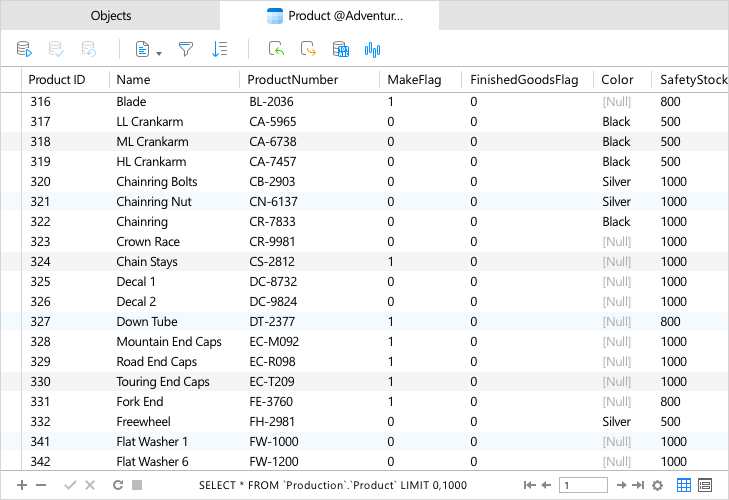This screenshot has height=500, width=729.
Task: Open page settings gear icon
Action: [657, 485]
